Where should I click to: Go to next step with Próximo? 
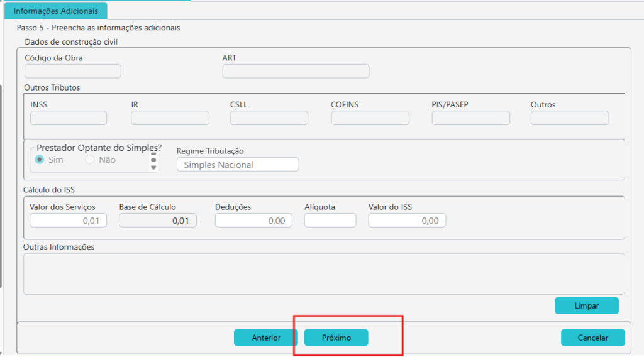tap(336, 338)
